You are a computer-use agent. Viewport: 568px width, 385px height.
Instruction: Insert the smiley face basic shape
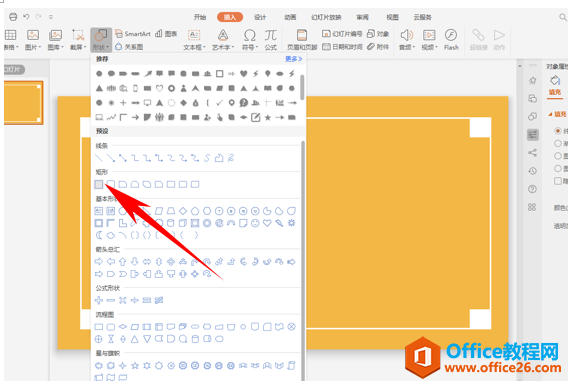click(255, 223)
